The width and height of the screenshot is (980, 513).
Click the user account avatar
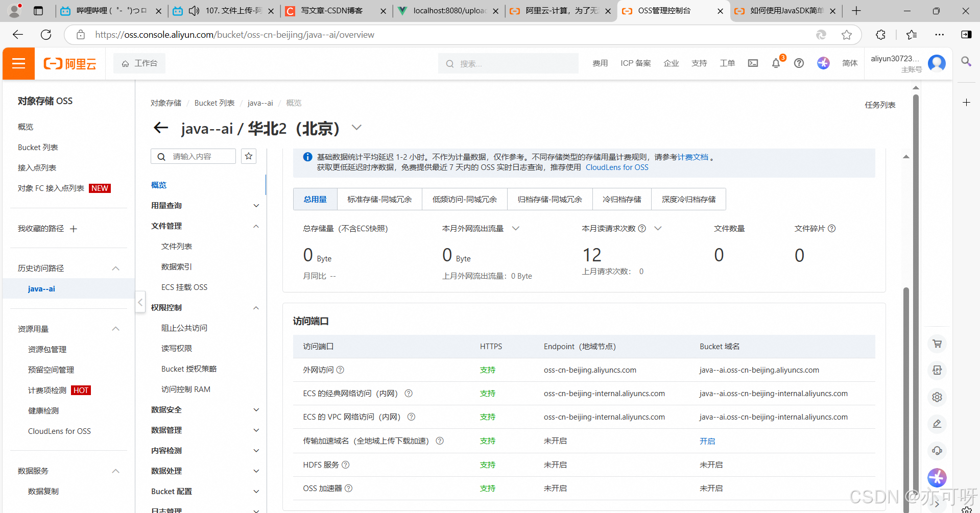937,63
